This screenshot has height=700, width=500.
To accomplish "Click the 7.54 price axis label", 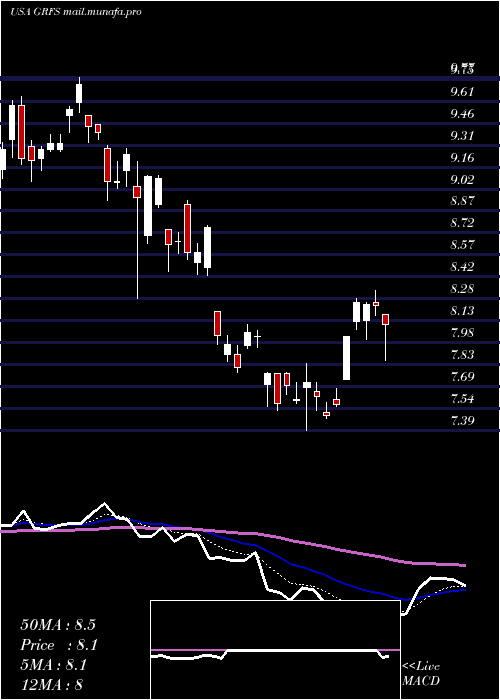I will point(462,399).
